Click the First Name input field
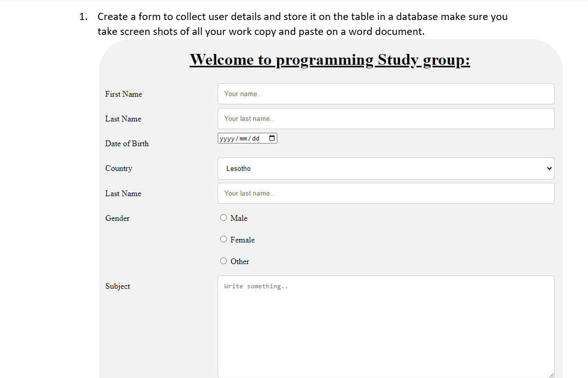Image resolution: width=588 pixels, height=378 pixels. point(386,94)
